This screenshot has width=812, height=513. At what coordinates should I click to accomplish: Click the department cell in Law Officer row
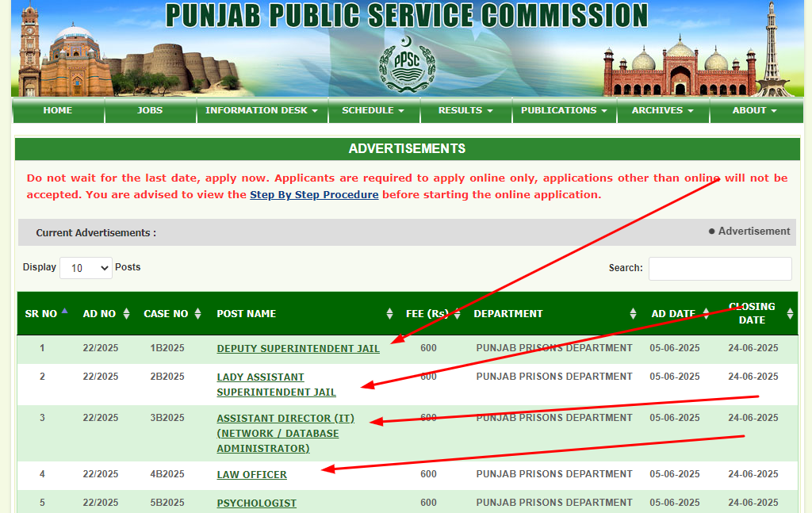pyautogui.click(x=554, y=474)
